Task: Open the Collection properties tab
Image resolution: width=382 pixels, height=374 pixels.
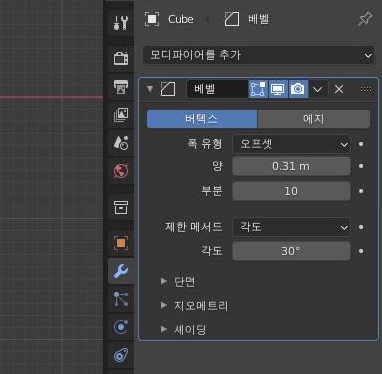Action: pos(121,207)
